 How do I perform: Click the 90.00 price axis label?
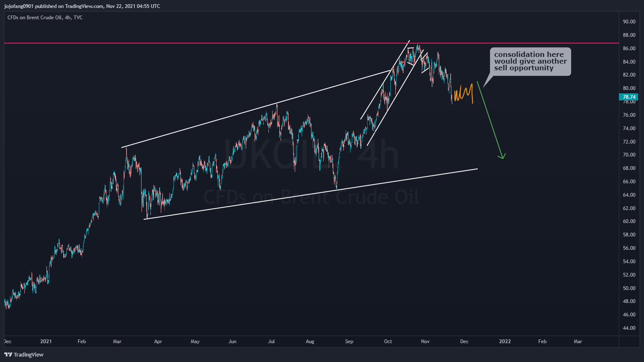(x=629, y=22)
